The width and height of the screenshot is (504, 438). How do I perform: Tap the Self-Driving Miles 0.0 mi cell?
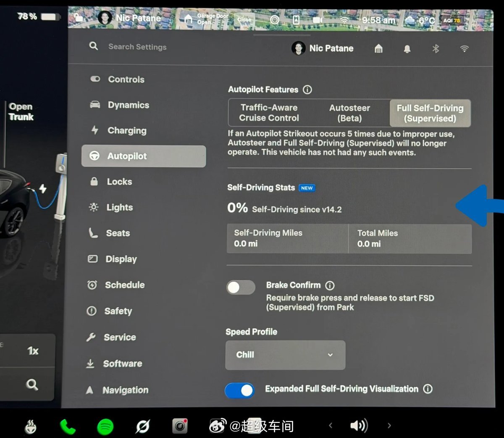pyautogui.click(x=287, y=238)
